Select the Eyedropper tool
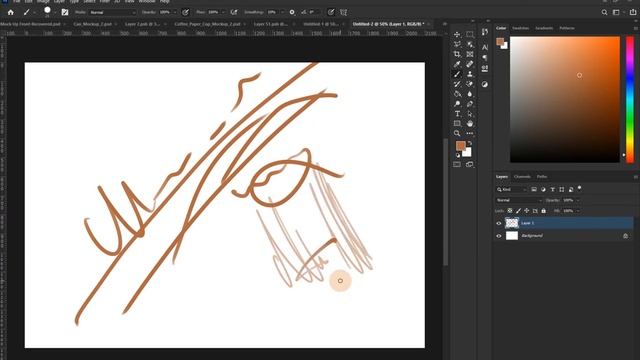This screenshot has width=640, height=360. (x=457, y=64)
